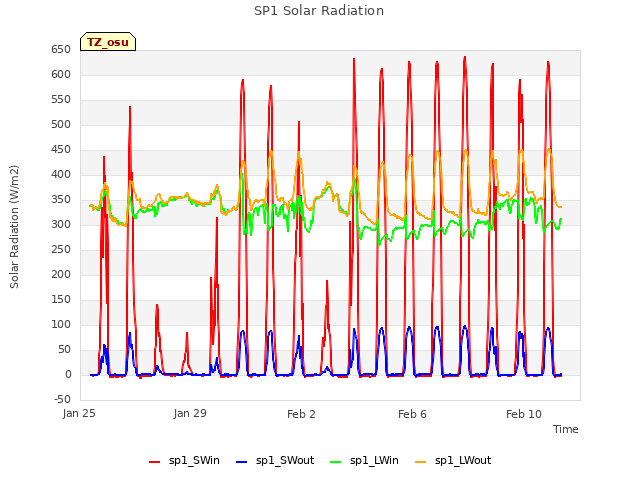
Task: Click the sp1_LWout legend entry
Action: coord(453,460)
